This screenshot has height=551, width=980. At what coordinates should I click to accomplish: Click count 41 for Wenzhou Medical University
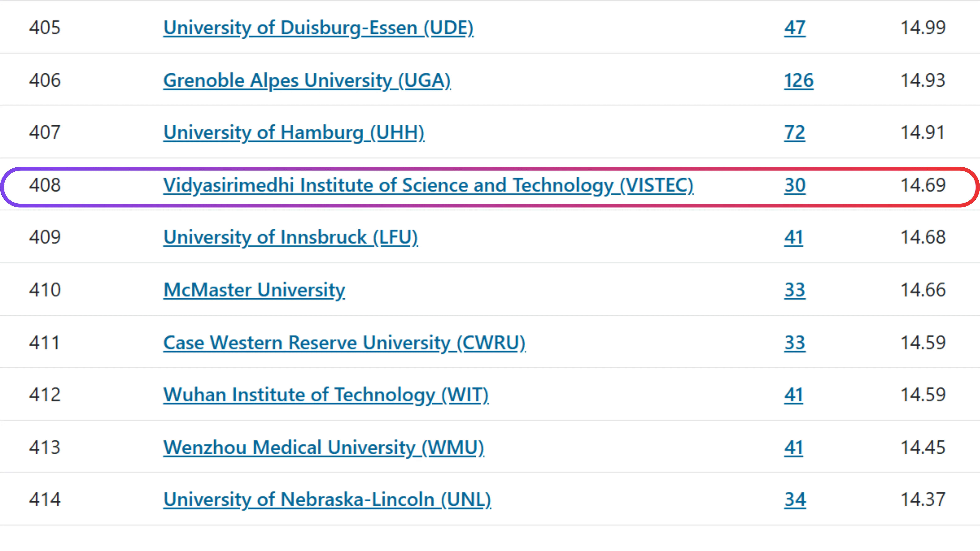point(794,448)
